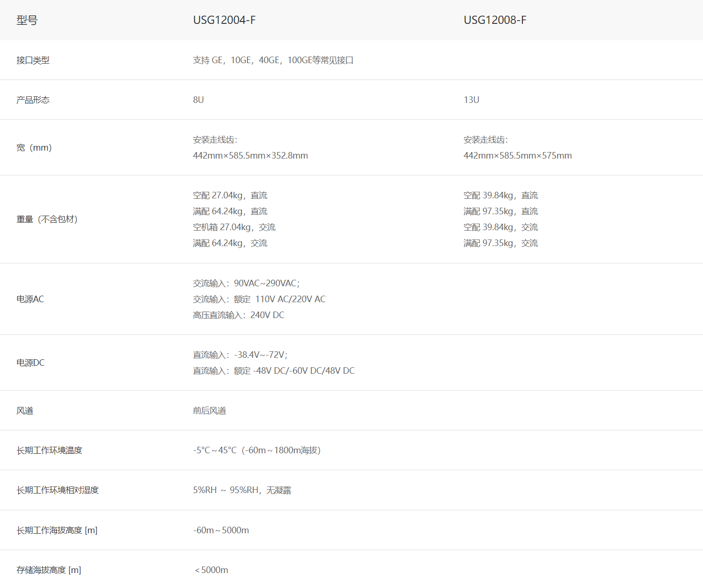Click the 型号 header label
Screen dimensions: 703x588
(27, 20)
